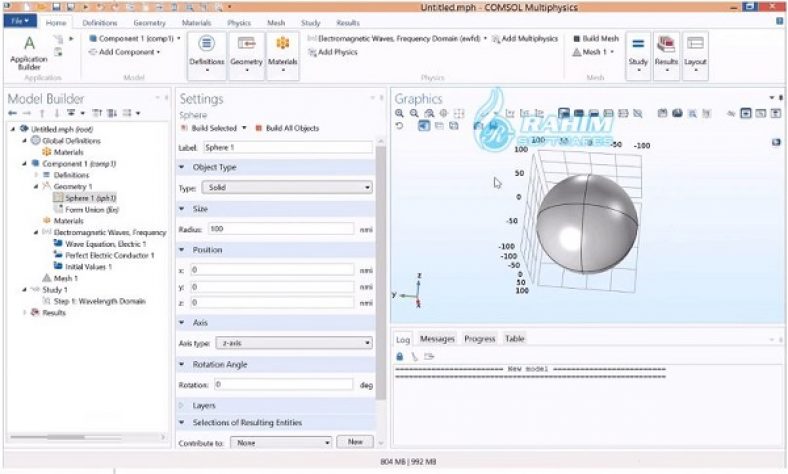Viewport: 788px width, 474px height.
Task: Open the Axis type dropdown
Action: pyautogui.click(x=287, y=342)
